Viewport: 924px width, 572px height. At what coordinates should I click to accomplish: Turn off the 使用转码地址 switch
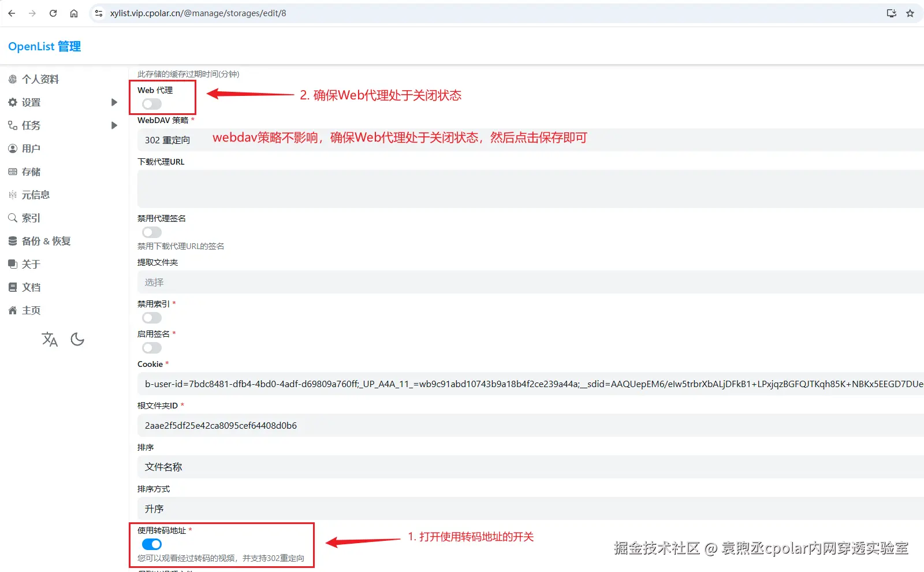pos(152,544)
